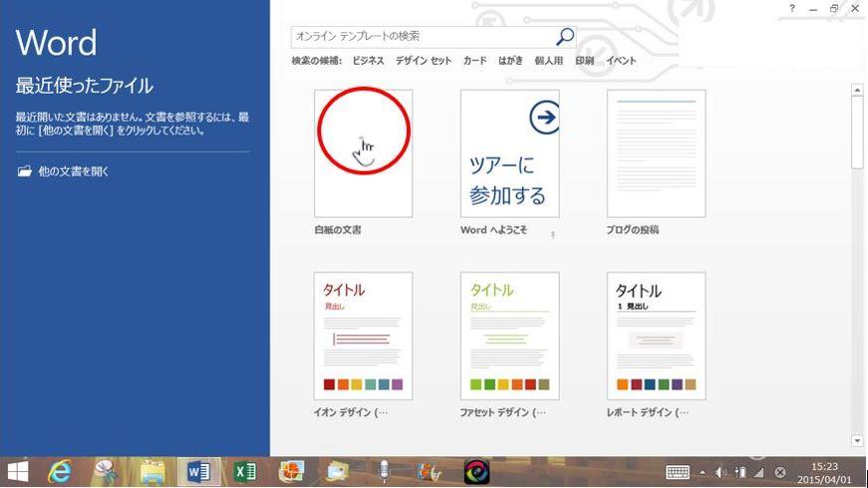The width and height of the screenshot is (868, 488).
Task: Pick the 個人用 suggested search
Action: (x=548, y=61)
